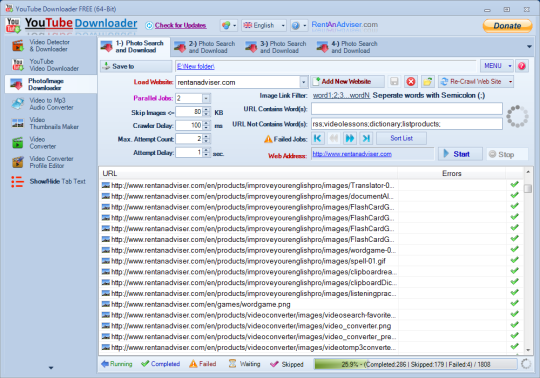Click the Max. Attempt Count field
This screenshot has width=540, height=378.
[x=189, y=139]
